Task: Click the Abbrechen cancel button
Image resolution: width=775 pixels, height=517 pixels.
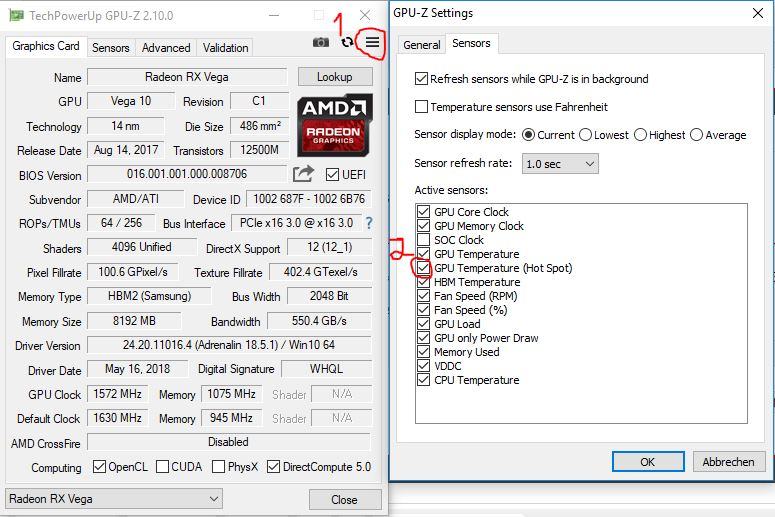Action: click(729, 462)
